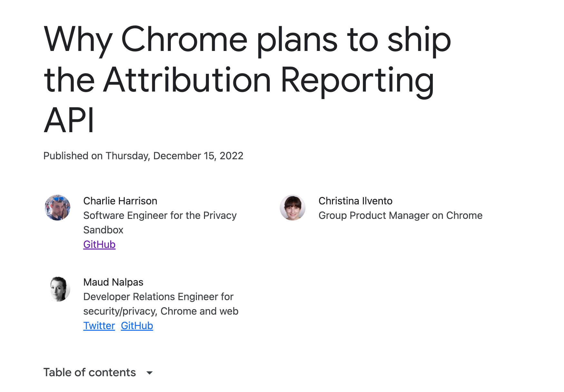Click Charlie Harrison's job title text
564x392 pixels.
[x=160, y=222]
